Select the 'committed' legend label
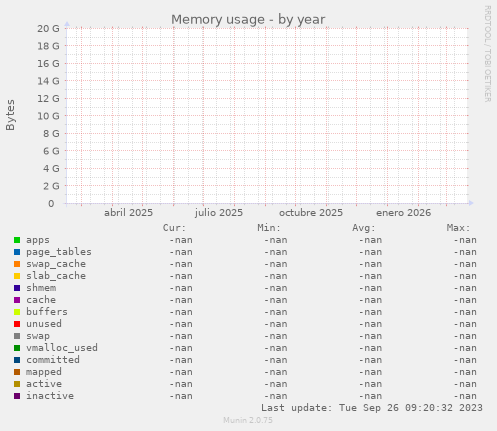This screenshot has width=497, height=431. (x=53, y=360)
